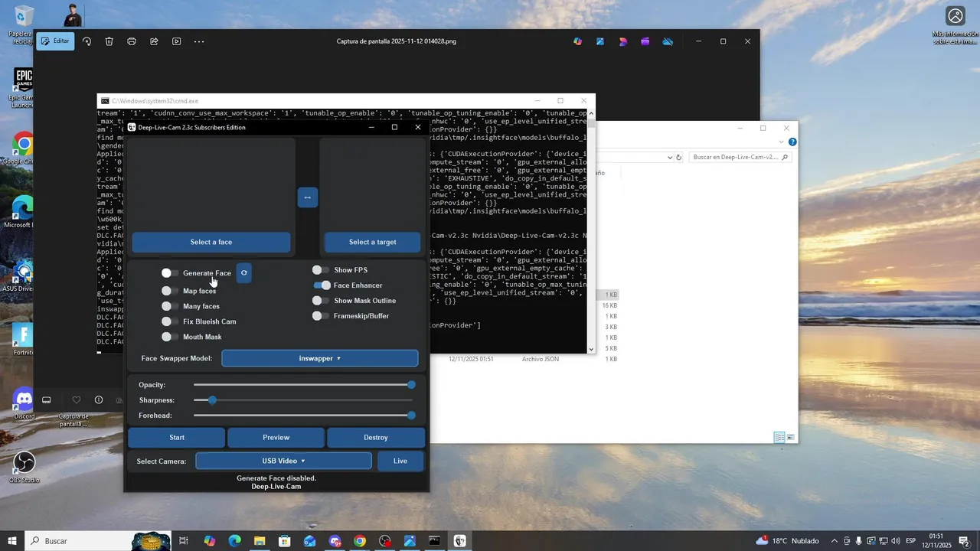Refresh folder in File Explorer address bar
Viewport: 980px width, 551px height.
pos(680,157)
